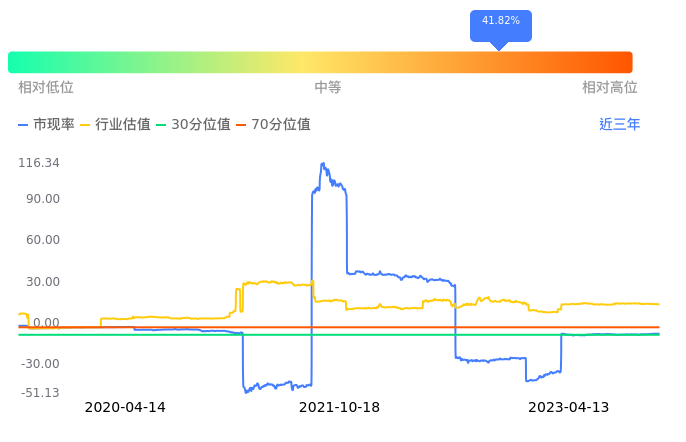Click the 2020-04-14 date axis label
The width and height of the screenshot is (686, 442).
(125, 408)
